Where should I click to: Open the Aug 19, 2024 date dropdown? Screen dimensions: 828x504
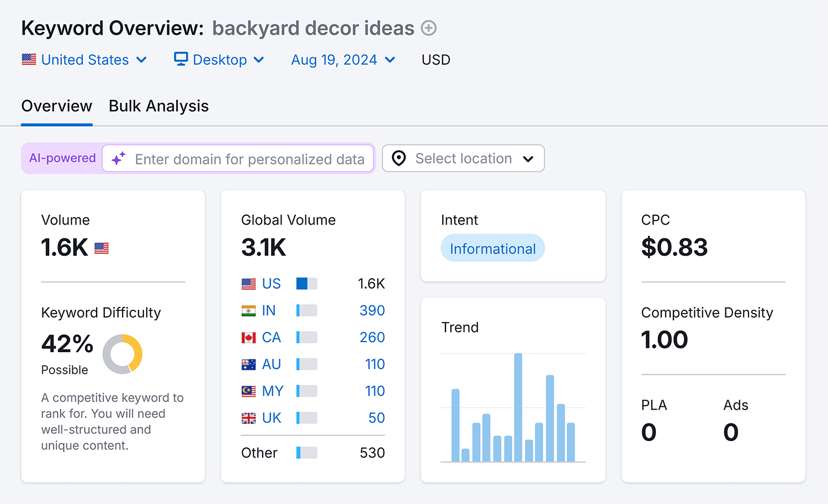[x=343, y=60]
